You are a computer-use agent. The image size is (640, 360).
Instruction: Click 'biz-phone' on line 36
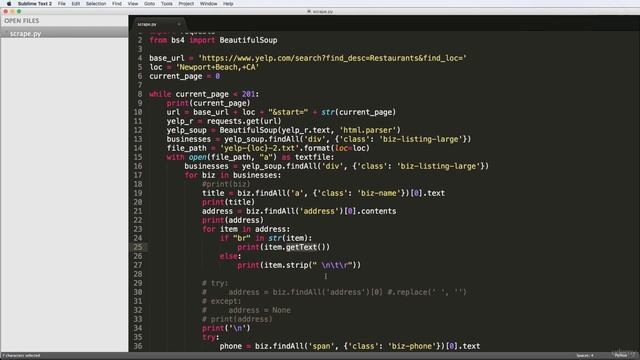tap(412, 346)
